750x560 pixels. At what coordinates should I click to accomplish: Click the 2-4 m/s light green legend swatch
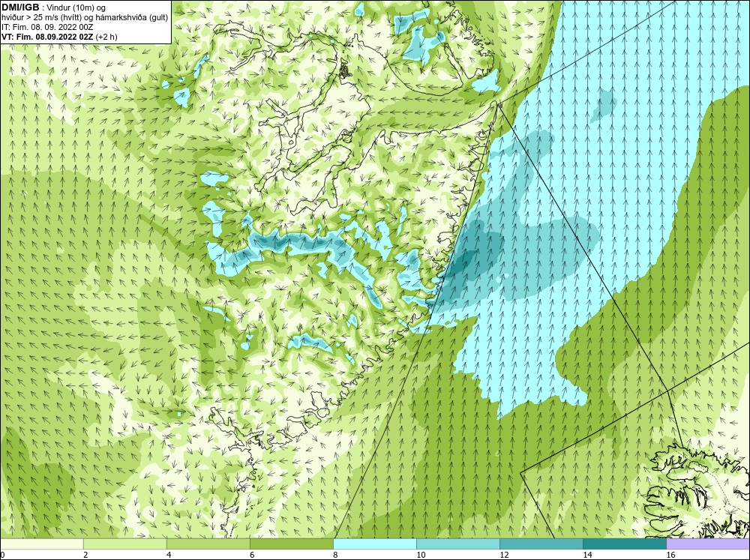click(x=124, y=544)
